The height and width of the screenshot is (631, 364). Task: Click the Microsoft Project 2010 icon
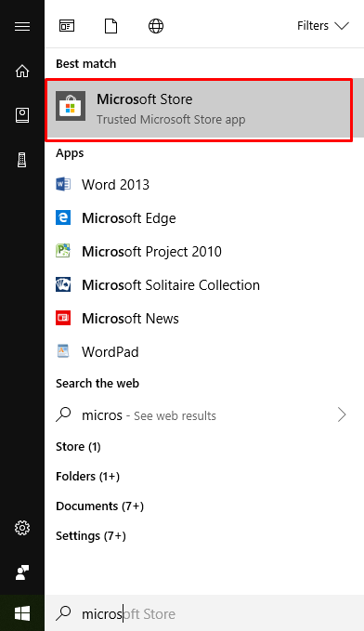(x=63, y=251)
